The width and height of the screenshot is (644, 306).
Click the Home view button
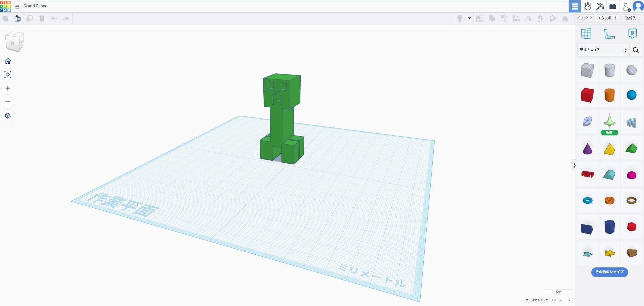coord(8,61)
